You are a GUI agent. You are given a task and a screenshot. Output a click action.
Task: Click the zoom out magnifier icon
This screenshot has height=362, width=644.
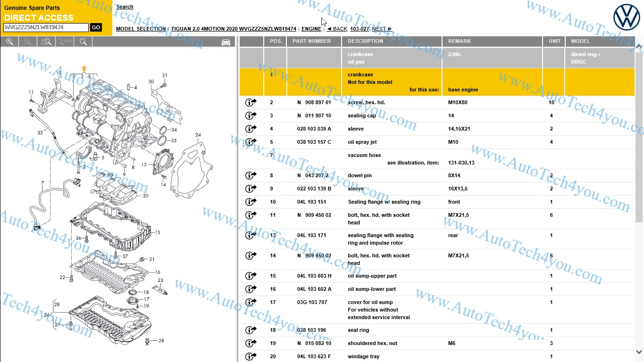(x=28, y=42)
